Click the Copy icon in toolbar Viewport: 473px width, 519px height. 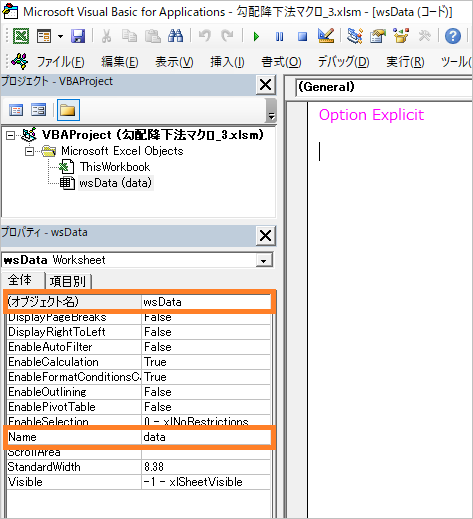coord(129,36)
